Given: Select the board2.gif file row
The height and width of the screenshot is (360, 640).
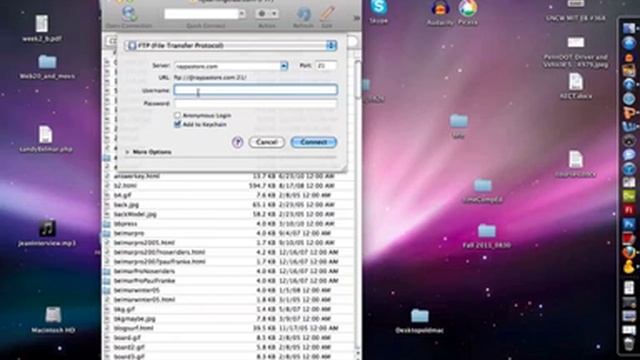Looking at the screenshot, I should tap(229, 347).
